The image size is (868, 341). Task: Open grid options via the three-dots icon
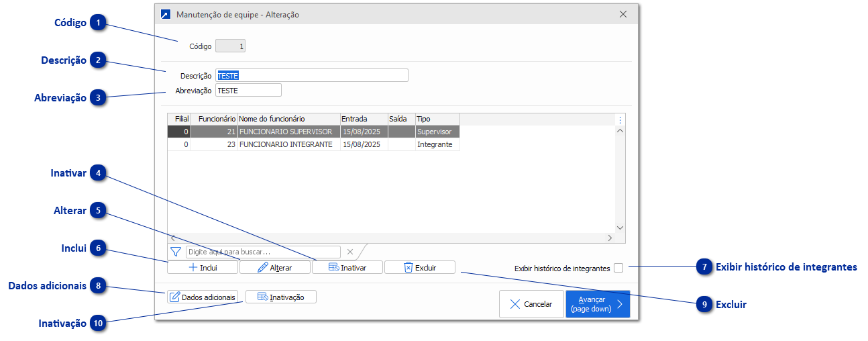coord(620,120)
